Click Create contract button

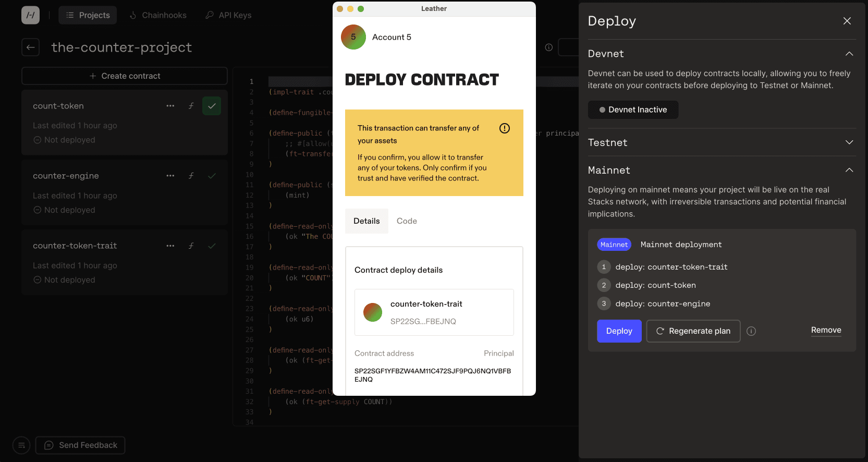coord(125,76)
